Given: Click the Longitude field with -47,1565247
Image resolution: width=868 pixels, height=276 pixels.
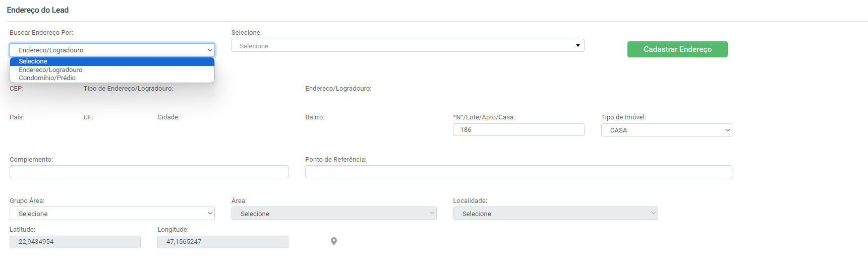Looking at the screenshot, I should (223, 242).
